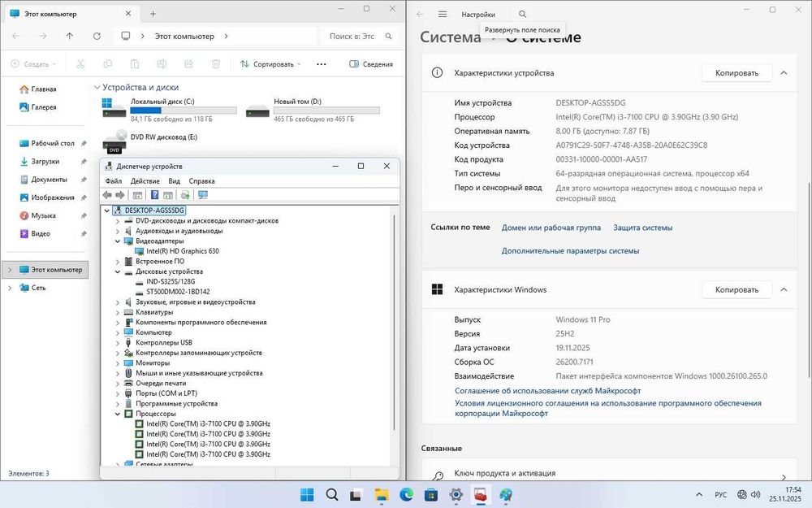Open the three-dot more options in Explorer
Screen dimensions: 812x508
(x=321, y=63)
